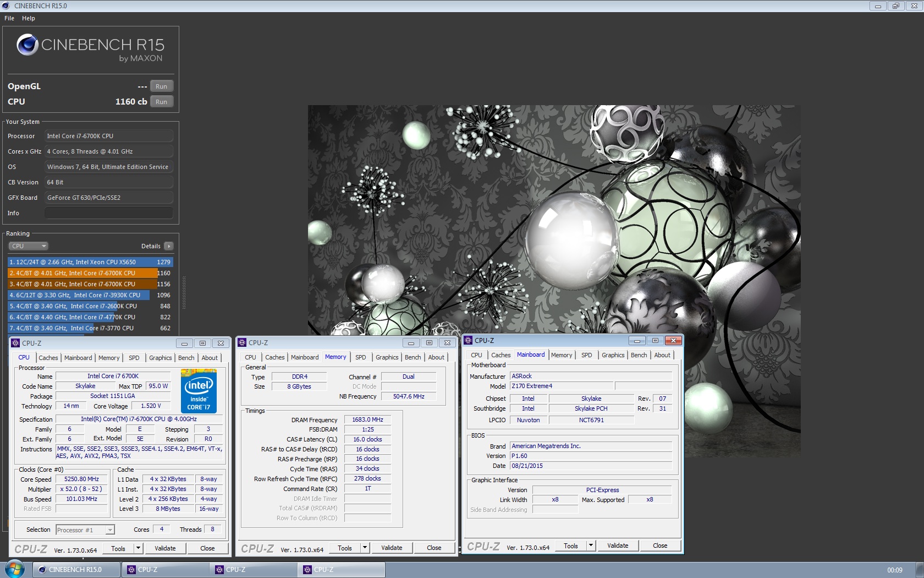Select About tab in Memory window
Image resolution: width=924 pixels, height=578 pixels.
click(436, 357)
